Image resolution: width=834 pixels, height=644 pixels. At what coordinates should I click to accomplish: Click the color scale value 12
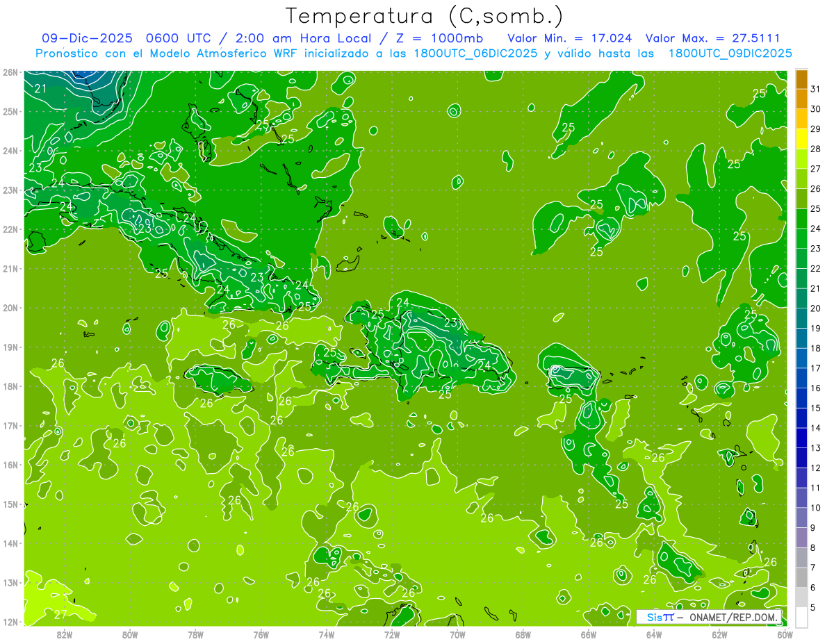[x=816, y=468]
